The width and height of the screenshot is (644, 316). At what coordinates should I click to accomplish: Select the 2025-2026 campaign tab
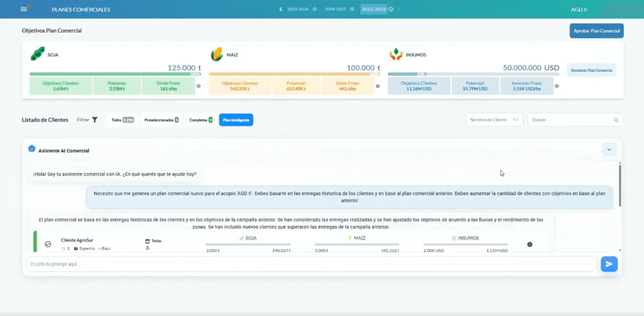pyautogui.click(x=373, y=9)
